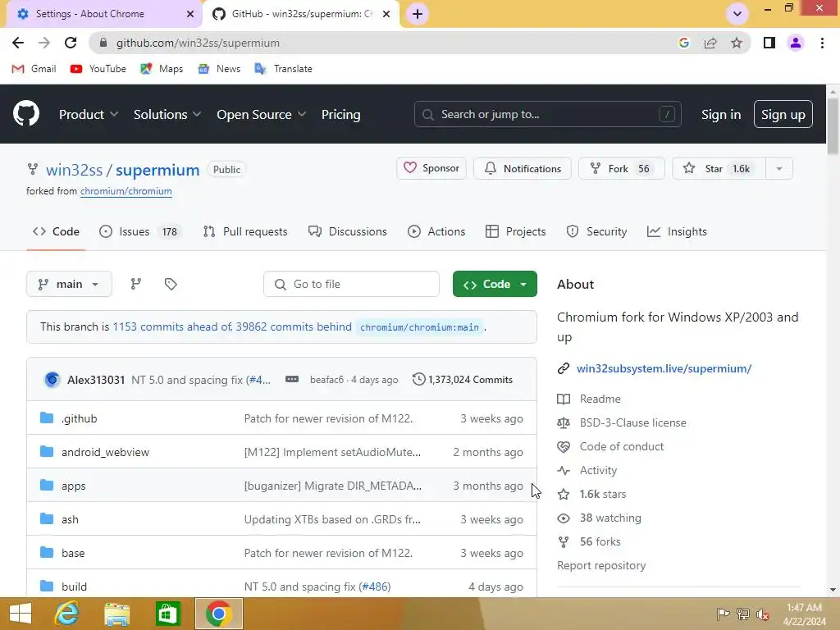Viewport: 840px width, 630px height.
Task: Click the Fork 56 button
Action: click(x=622, y=168)
